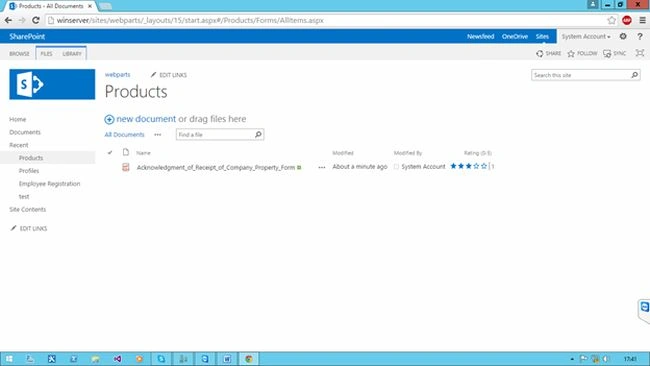Open Site Contents in left navigation
The height and width of the screenshot is (366, 650).
[27, 209]
